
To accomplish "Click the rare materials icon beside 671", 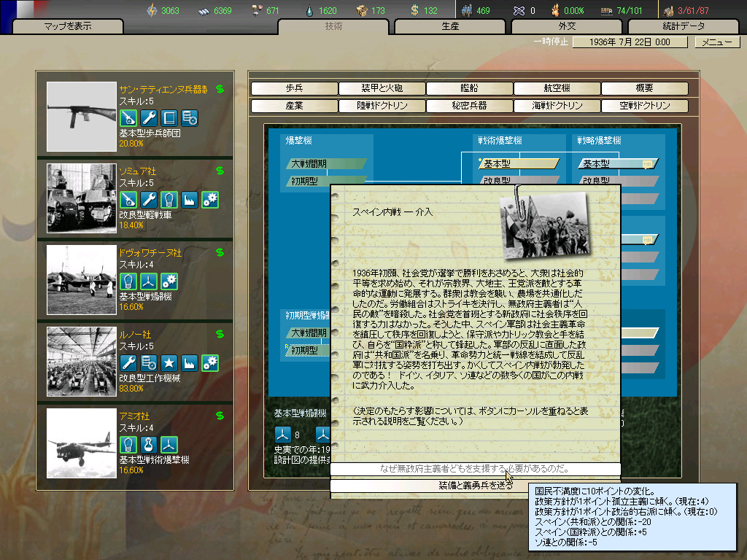I will coord(258,10).
